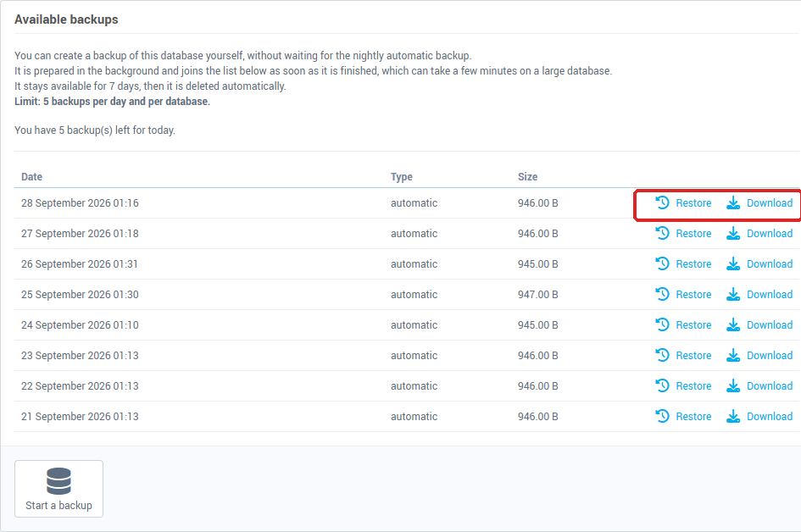The width and height of the screenshot is (801, 532).
Task: Select date 23 September 2026 01:13
Action: pyautogui.click(x=80, y=356)
